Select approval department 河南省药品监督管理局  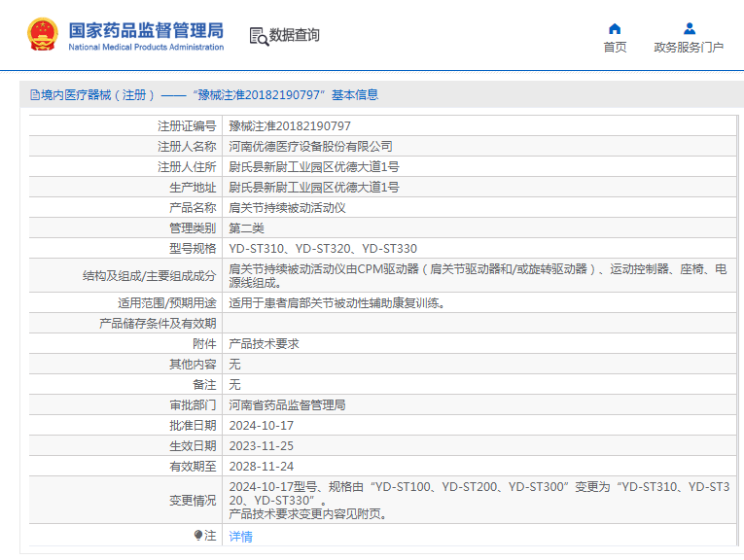tap(287, 405)
